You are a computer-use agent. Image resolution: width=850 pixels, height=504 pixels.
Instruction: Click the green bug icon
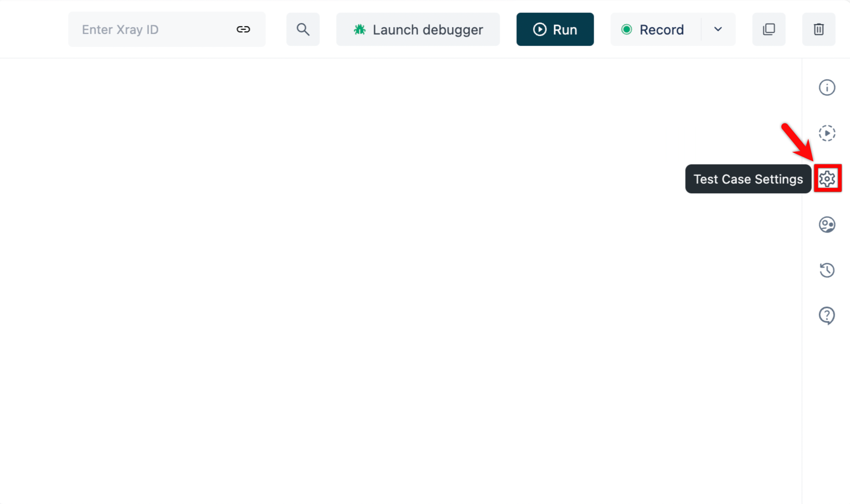point(360,30)
